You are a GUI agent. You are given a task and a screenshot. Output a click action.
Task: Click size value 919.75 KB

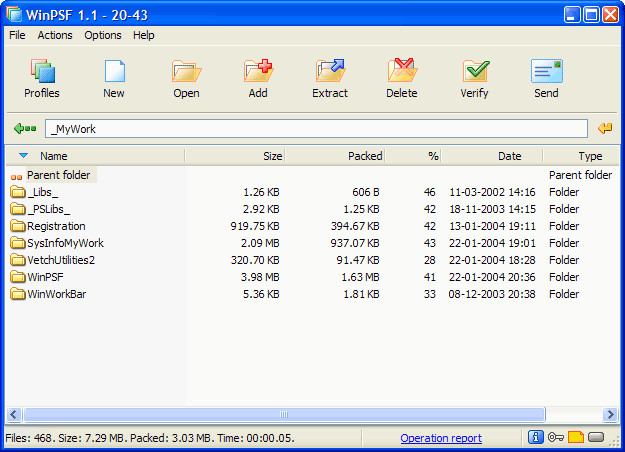click(x=255, y=226)
